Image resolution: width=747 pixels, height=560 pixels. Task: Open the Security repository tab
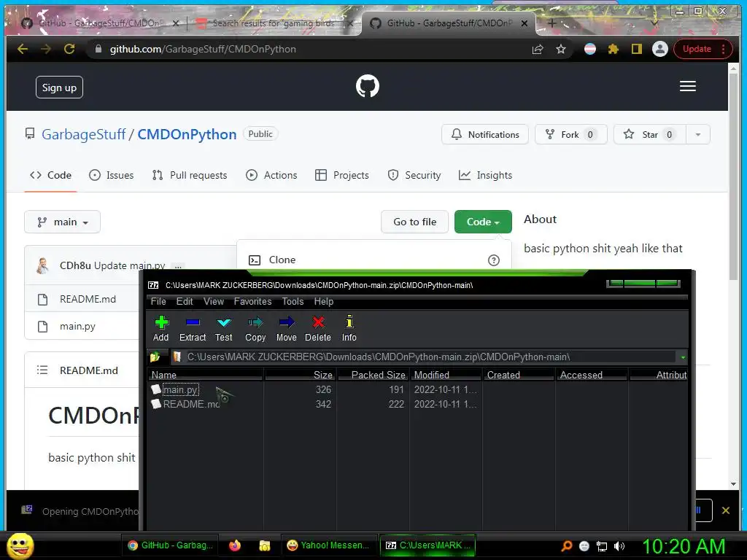click(414, 175)
